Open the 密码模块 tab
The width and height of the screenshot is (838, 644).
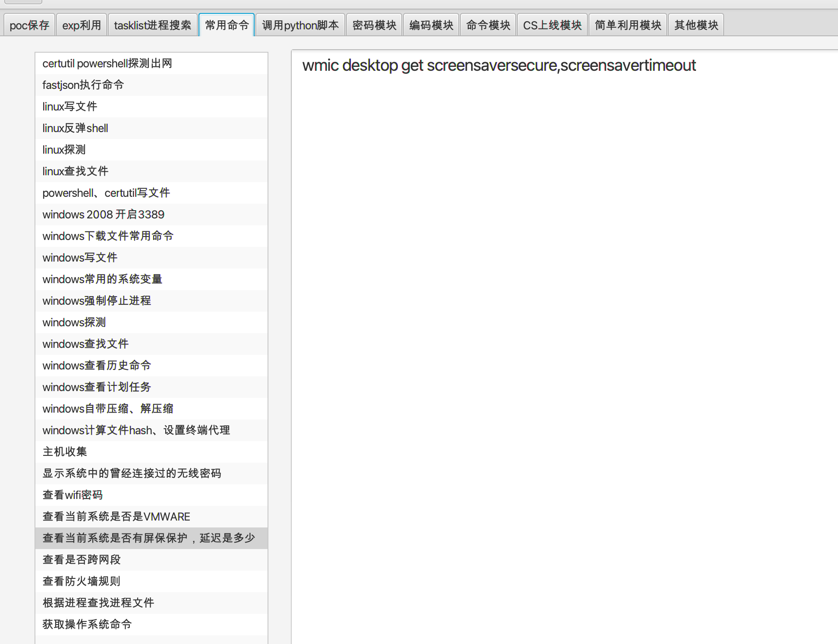[374, 25]
